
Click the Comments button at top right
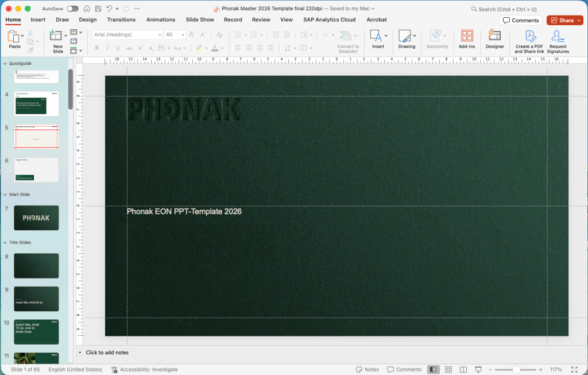coord(521,20)
